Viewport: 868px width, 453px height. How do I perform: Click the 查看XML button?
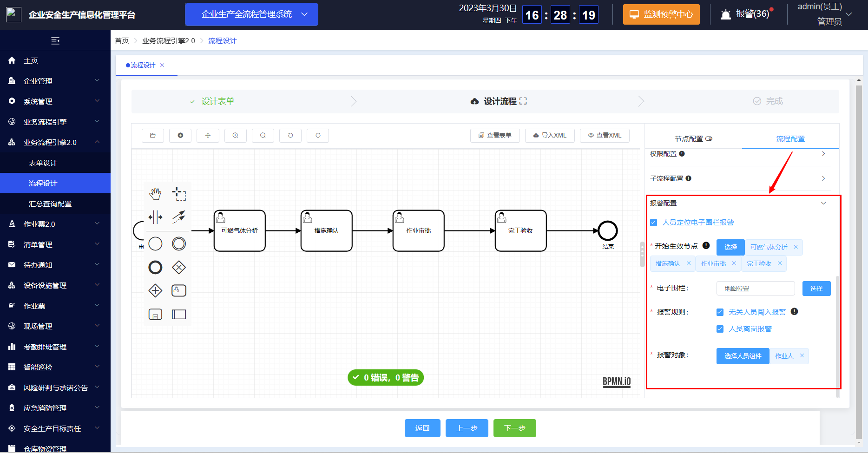pyautogui.click(x=605, y=135)
